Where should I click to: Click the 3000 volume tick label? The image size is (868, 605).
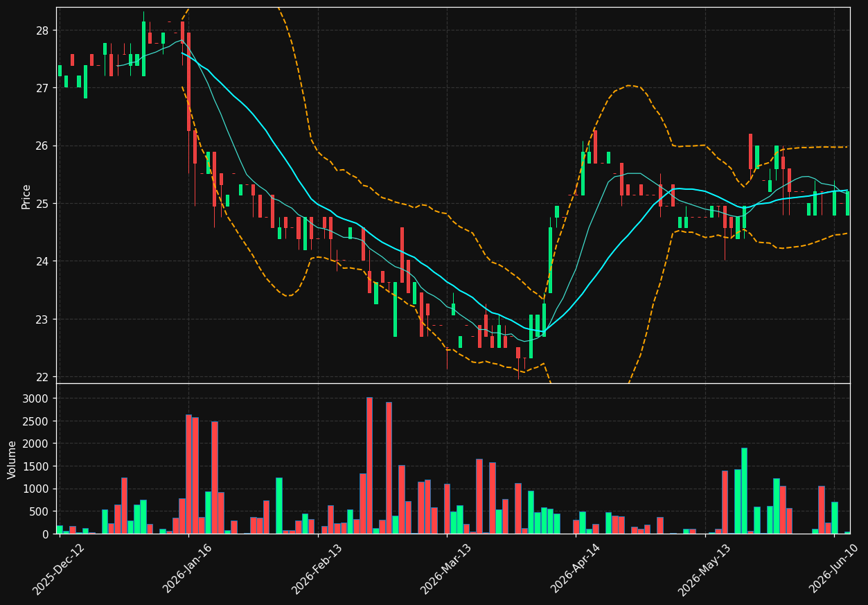(35, 398)
